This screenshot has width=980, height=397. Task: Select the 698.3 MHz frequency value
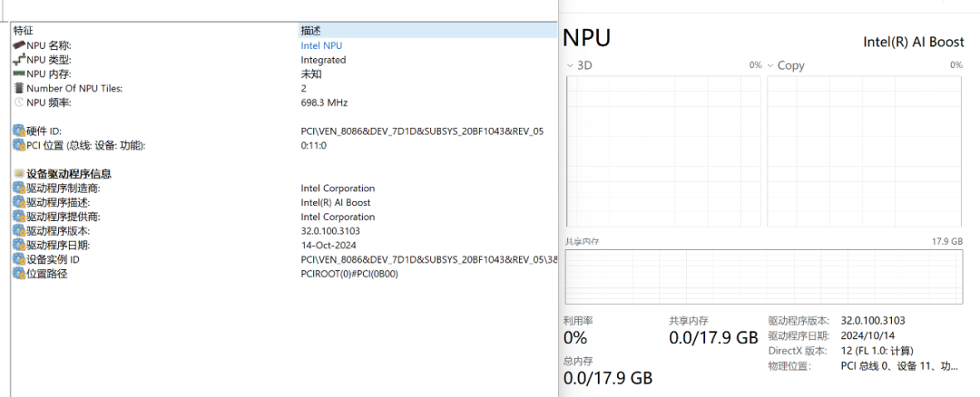[x=324, y=102]
